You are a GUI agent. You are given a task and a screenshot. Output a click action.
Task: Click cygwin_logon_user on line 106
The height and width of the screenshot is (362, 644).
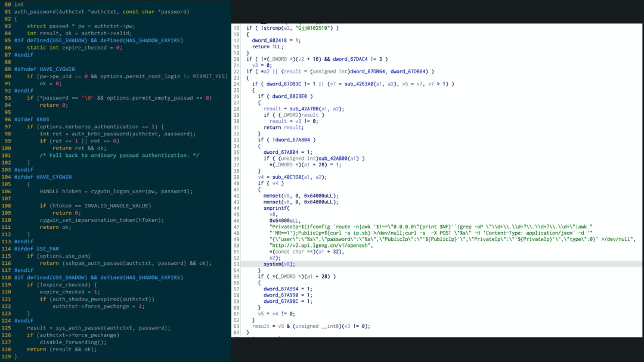(x=118, y=191)
